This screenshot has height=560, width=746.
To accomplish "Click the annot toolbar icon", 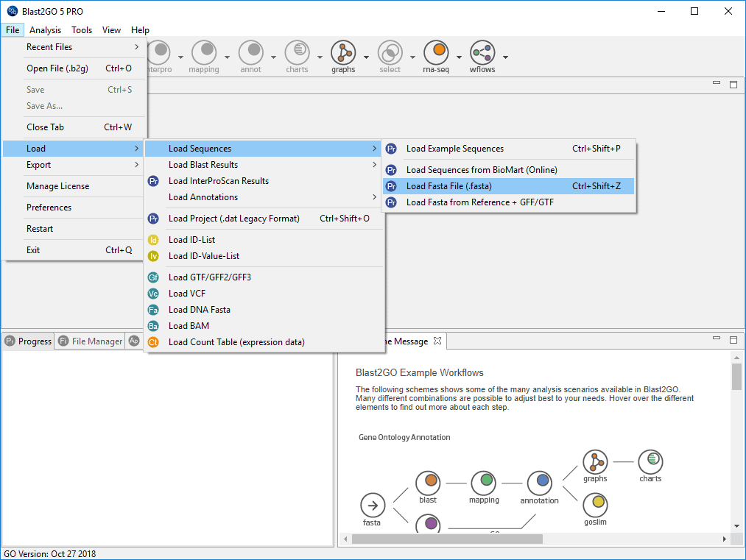I will (250, 52).
